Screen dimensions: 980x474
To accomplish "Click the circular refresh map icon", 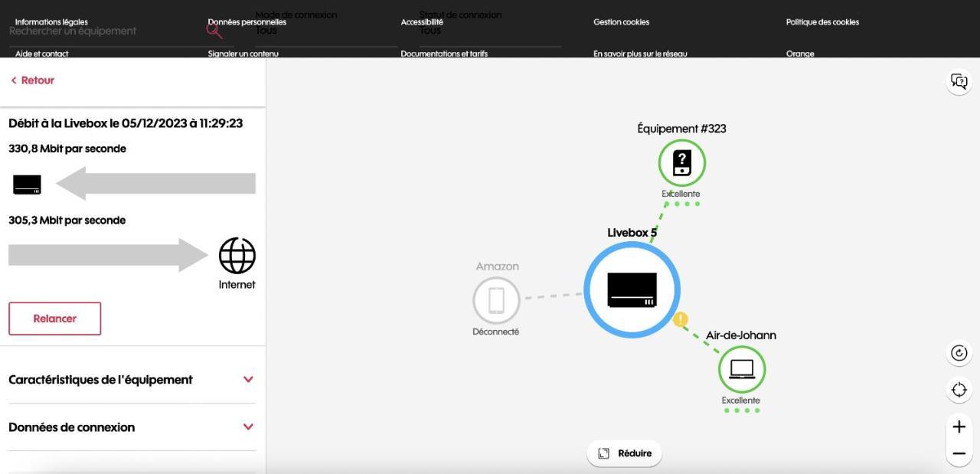I will [x=959, y=353].
